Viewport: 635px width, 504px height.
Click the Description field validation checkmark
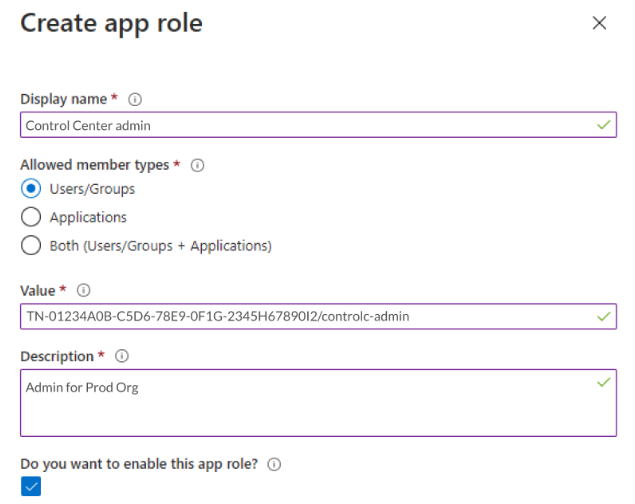tap(603, 382)
